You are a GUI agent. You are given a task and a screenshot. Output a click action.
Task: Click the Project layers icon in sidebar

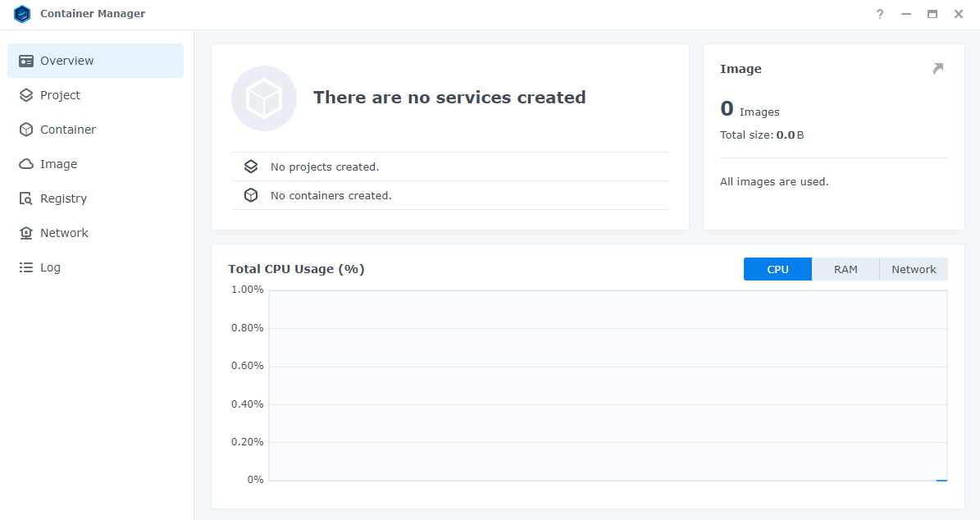point(26,95)
